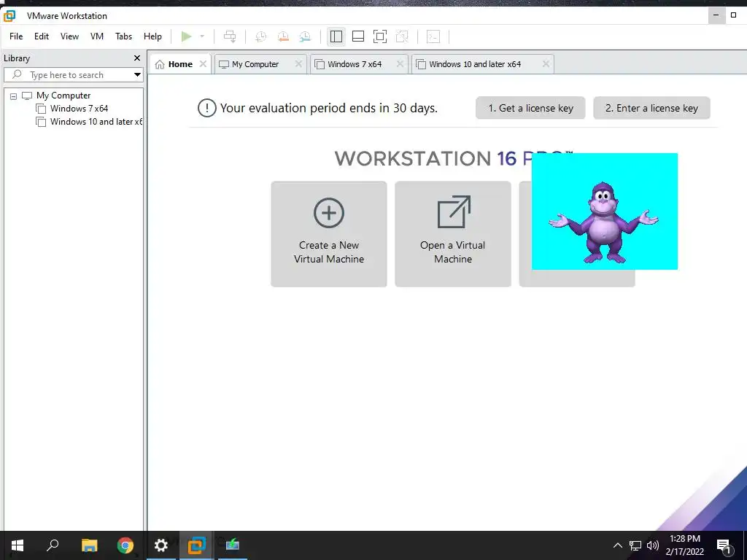Toggle the thumbnail bar view icon
The height and width of the screenshot is (560, 747).
357,36
